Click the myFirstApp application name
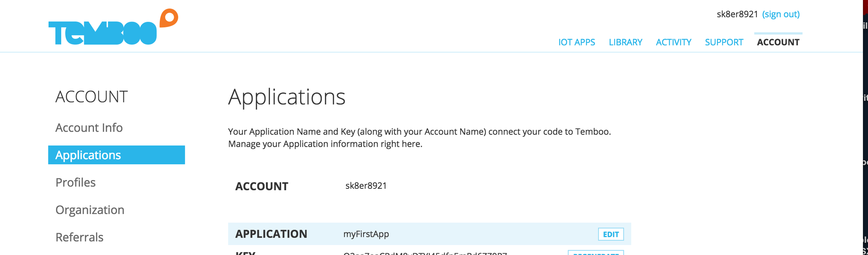 pos(366,234)
